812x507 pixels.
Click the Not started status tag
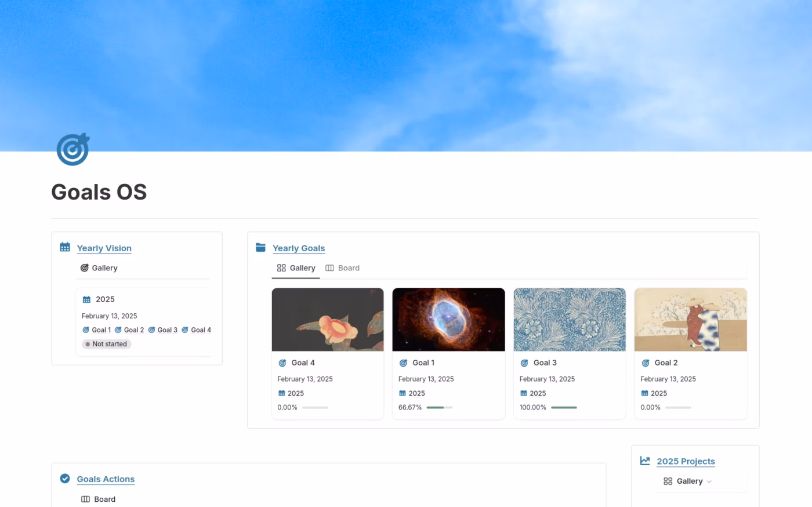(x=107, y=344)
